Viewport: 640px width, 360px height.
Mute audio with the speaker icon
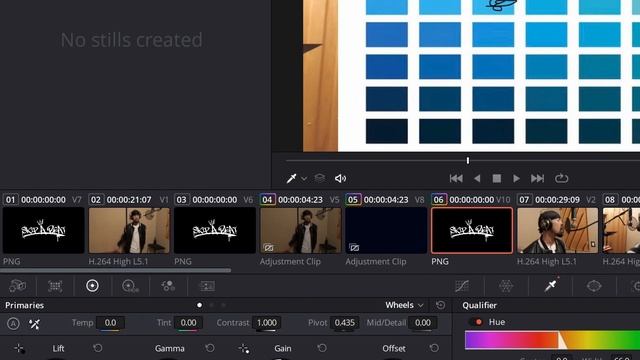(340, 178)
